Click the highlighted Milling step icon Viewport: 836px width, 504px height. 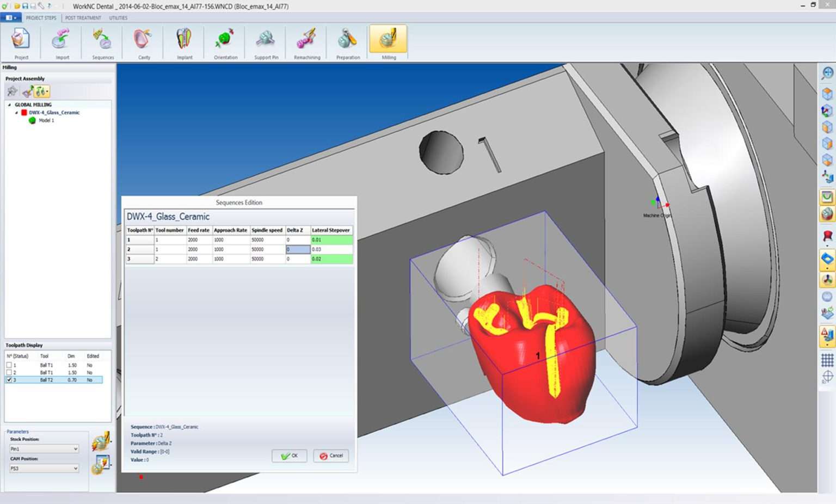point(388,42)
